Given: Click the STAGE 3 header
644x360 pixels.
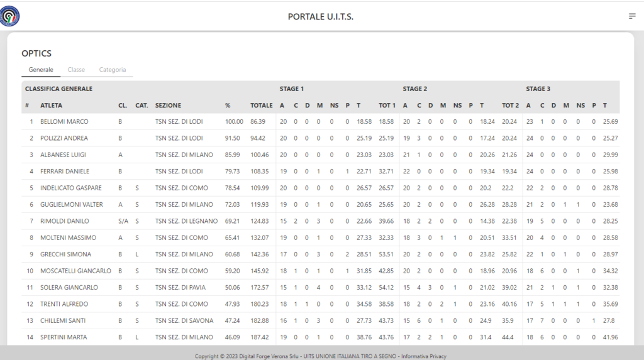Looking at the screenshot, I should click(x=538, y=89).
